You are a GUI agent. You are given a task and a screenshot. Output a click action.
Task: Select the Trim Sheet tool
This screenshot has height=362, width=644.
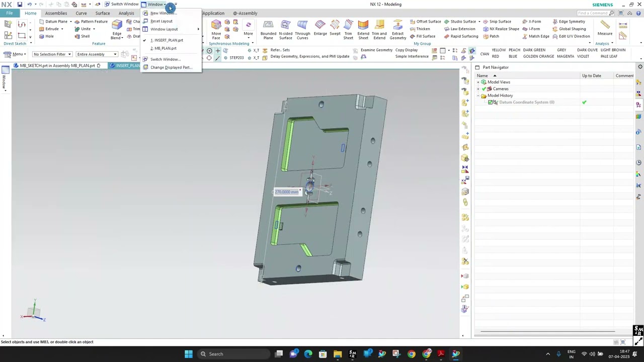348,30
